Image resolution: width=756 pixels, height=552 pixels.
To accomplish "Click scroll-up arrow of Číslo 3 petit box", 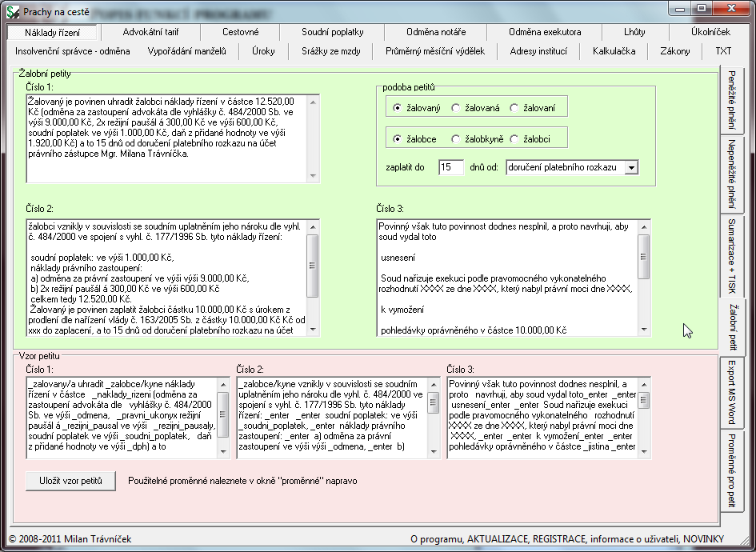I will [644, 226].
